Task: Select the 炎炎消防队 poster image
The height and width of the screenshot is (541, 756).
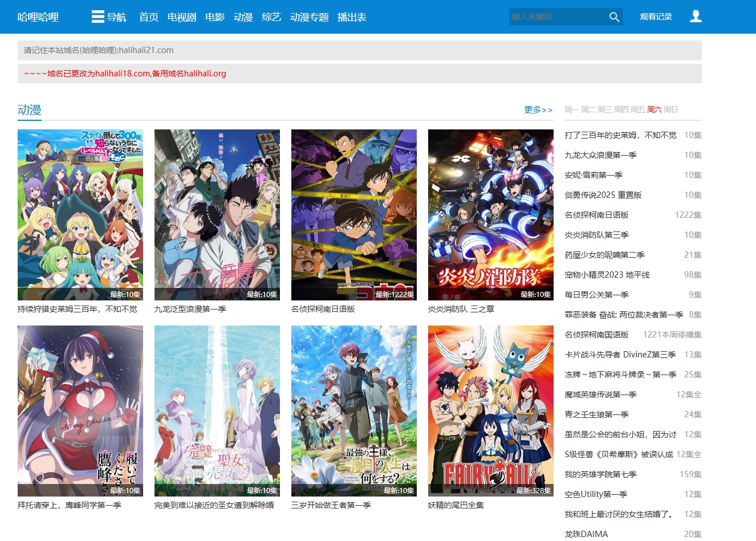Action: (x=490, y=214)
